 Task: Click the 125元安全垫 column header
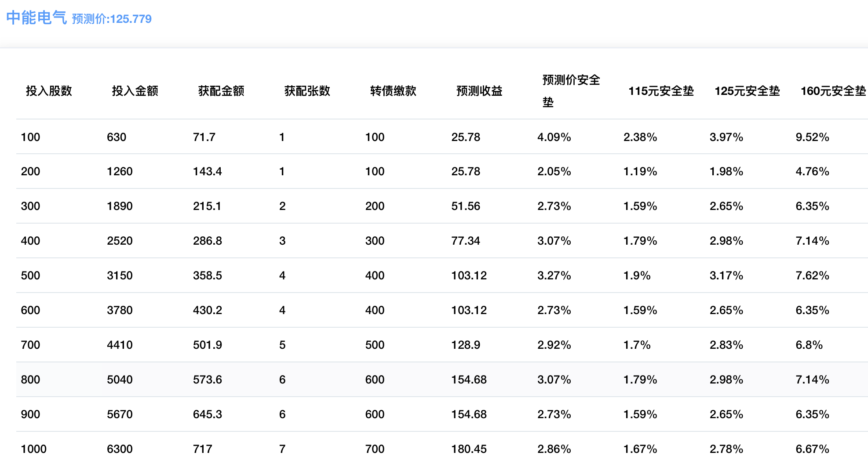click(747, 91)
